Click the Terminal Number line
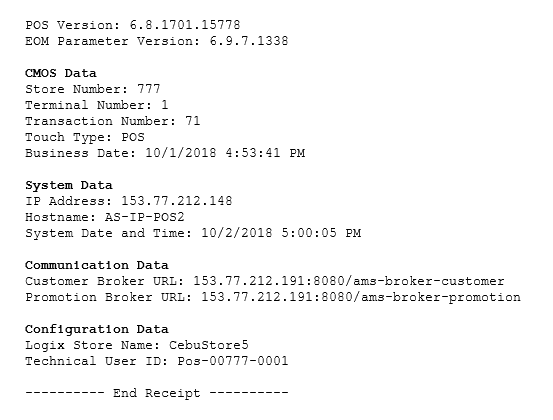This screenshot has width=553, height=420. point(97,105)
